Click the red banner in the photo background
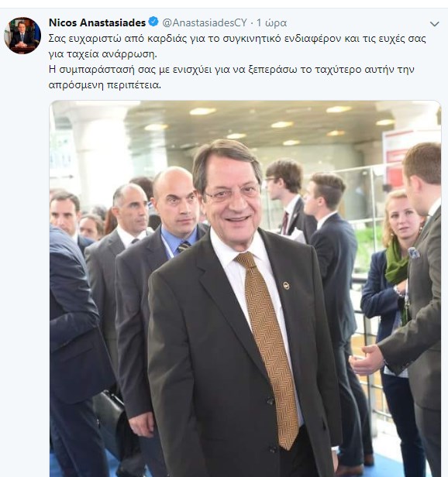 pos(396,155)
